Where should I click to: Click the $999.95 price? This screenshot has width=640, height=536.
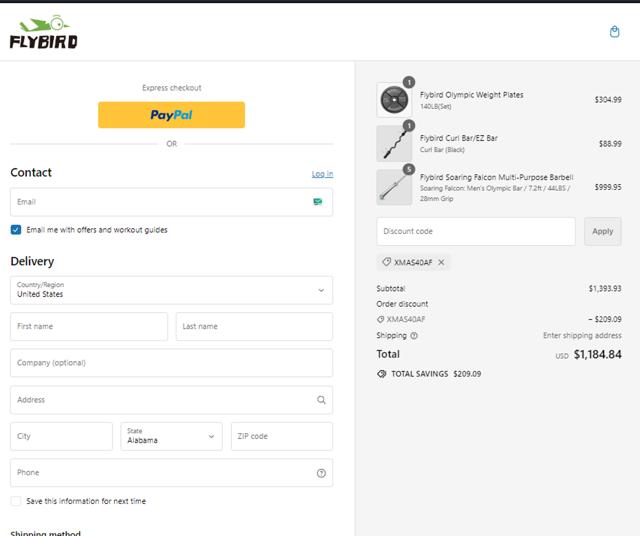608,187
